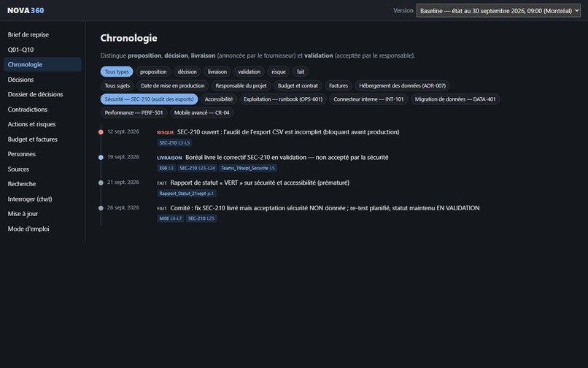588x368 pixels.
Task: Open Dossier de décisions
Action: [x=42, y=94]
